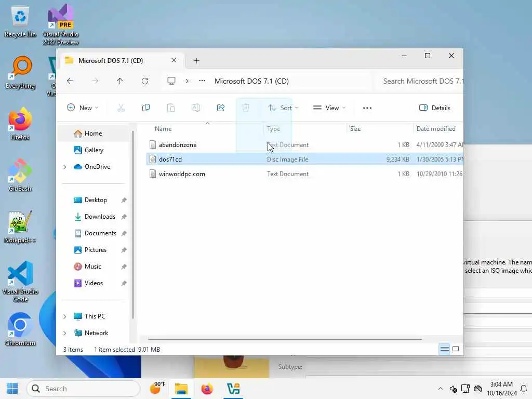Click the PC monitor icon in address bar
Screen dimensions: 532x399
tap(171, 81)
